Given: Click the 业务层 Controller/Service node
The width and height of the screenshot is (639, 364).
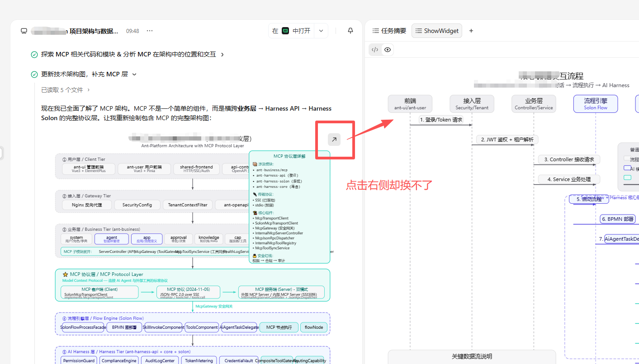Looking at the screenshot, I should 534,104.
